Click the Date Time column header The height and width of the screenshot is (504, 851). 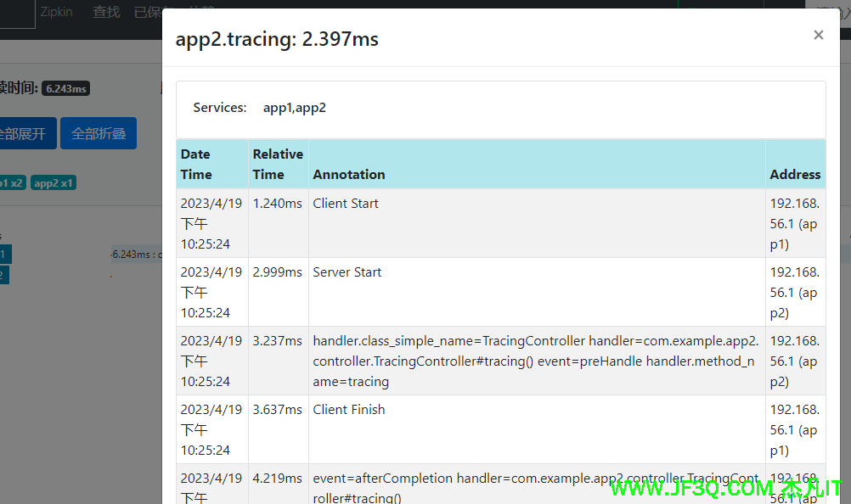coord(196,164)
